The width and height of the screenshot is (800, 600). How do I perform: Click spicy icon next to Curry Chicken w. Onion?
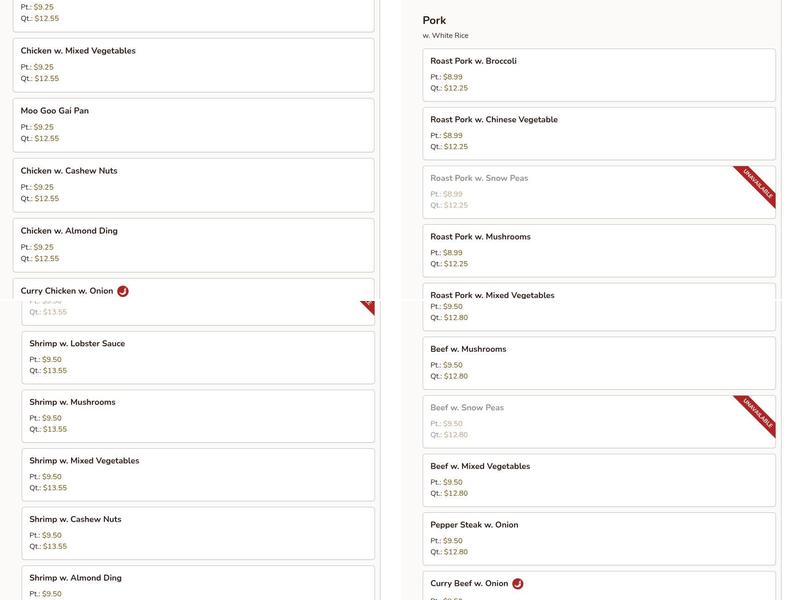point(123,291)
